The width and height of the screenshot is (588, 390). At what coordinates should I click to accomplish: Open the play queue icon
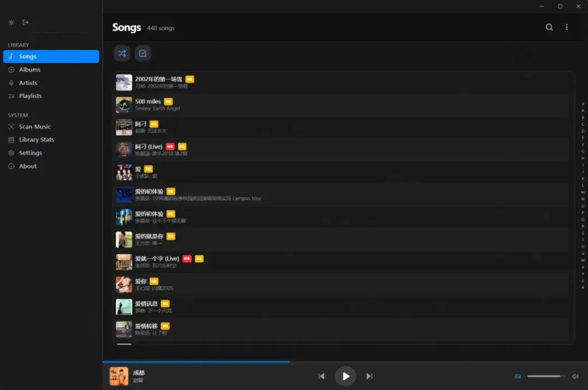518,376
